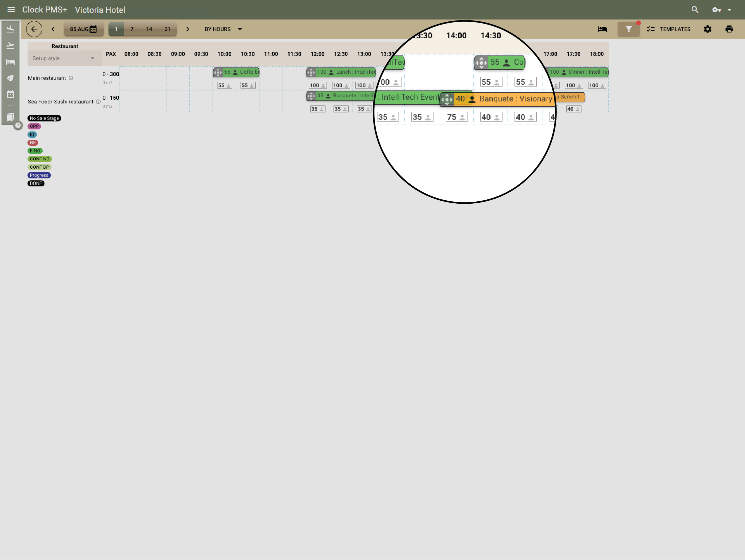
Task: Open the 05 AUG date picker
Action: pos(83,29)
